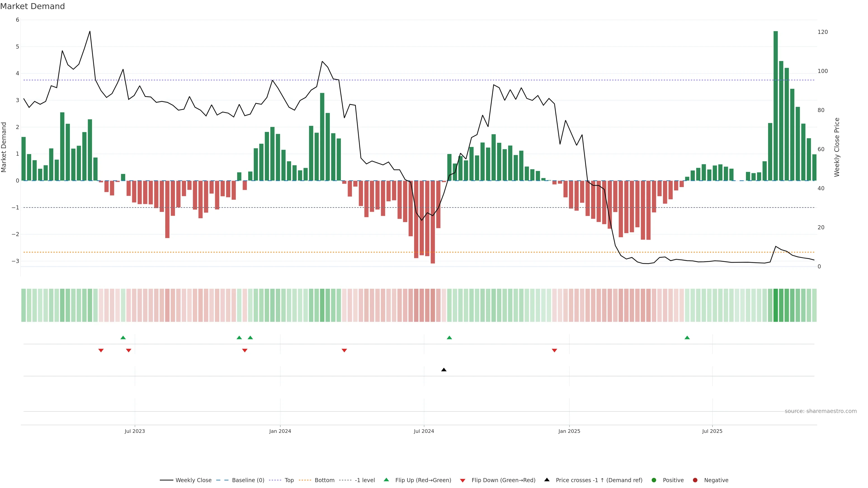The width and height of the screenshot is (868, 488).
Task: Click the first green flip-up triangle before Jul 2023
Action: 123,338
